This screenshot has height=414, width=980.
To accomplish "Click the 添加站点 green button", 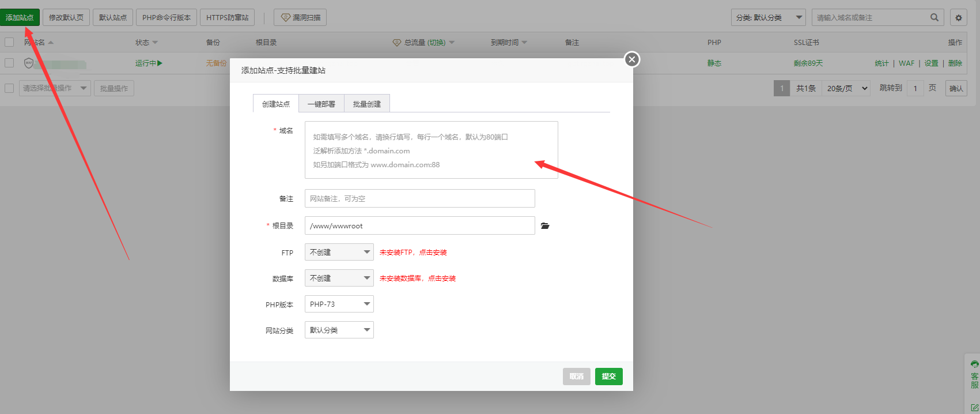I will pos(20,17).
